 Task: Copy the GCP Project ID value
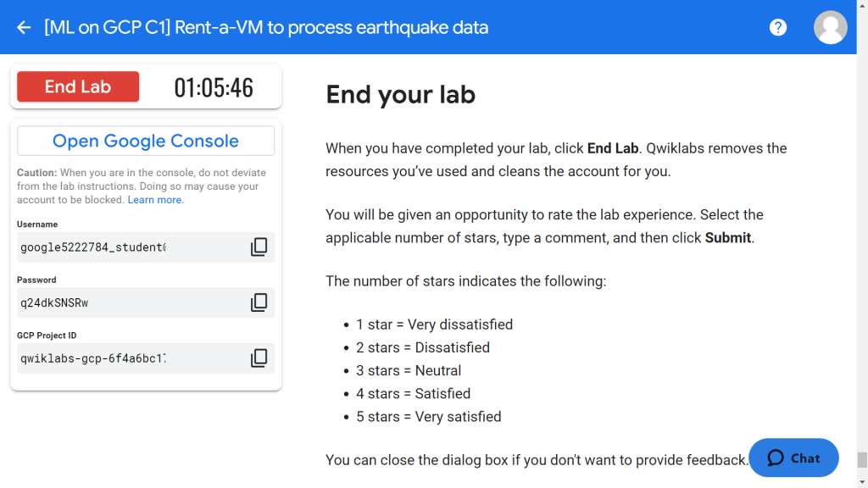pyautogui.click(x=259, y=358)
